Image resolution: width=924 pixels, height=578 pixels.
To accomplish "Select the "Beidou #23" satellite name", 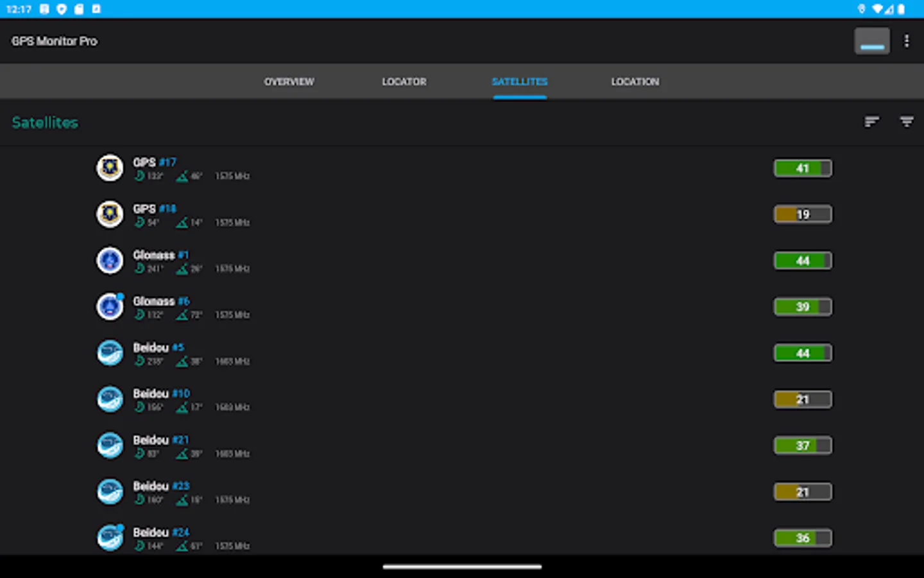I will coord(161,486).
